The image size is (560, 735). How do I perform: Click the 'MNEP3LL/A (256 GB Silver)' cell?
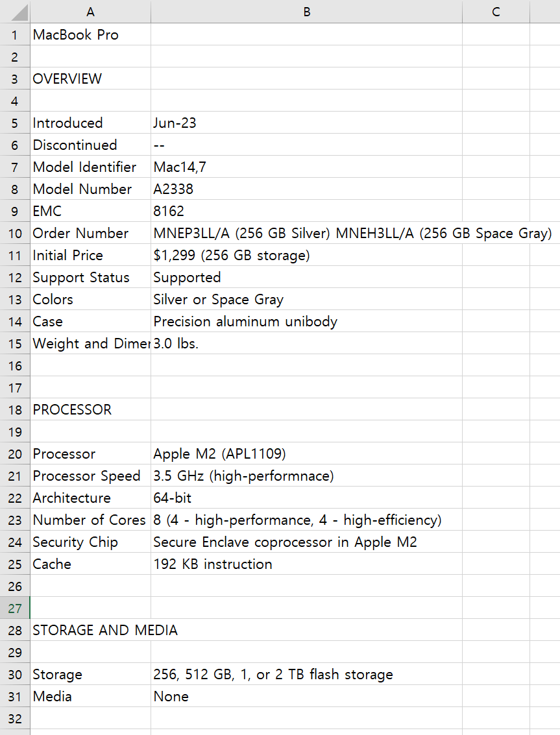pos(306,233)
